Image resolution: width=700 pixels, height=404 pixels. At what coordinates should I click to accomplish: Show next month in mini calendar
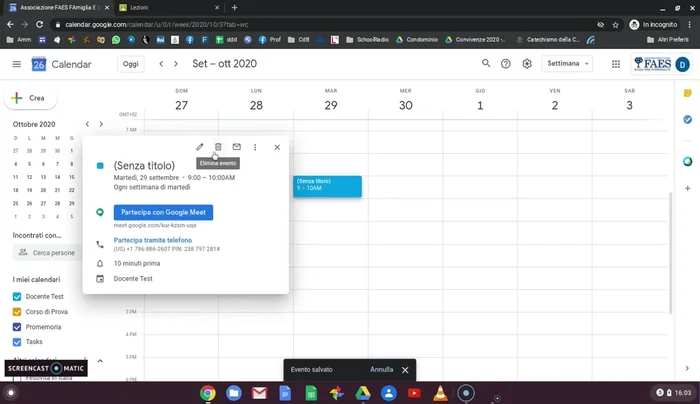click(x=101, y=124)
